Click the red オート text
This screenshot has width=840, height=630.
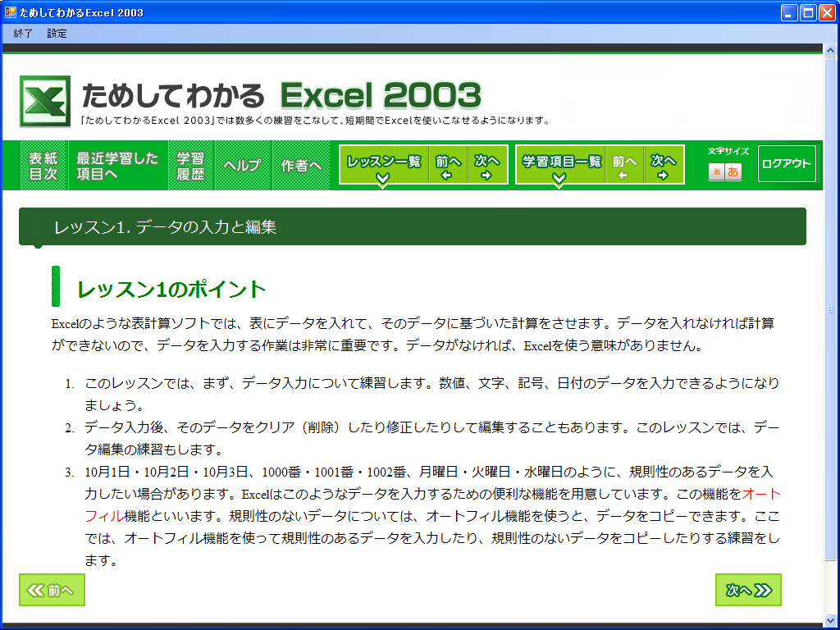coord(761,494)
